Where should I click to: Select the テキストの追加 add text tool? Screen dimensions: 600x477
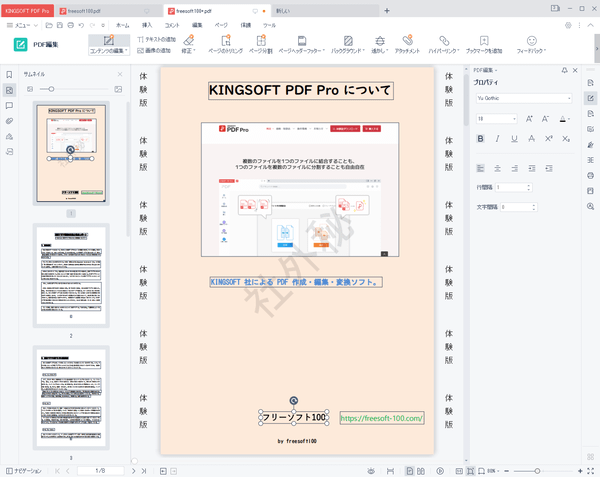click(x=157, y=39)
